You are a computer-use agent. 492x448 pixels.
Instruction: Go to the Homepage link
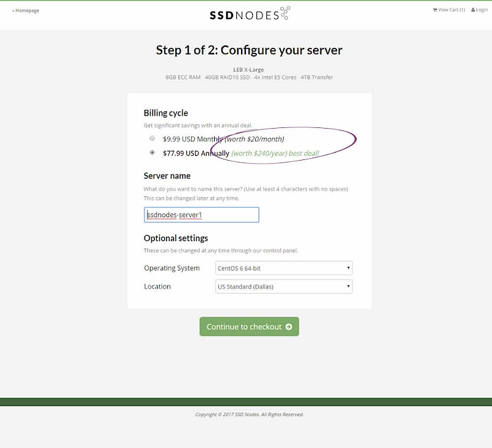click(x=26, y=10)
